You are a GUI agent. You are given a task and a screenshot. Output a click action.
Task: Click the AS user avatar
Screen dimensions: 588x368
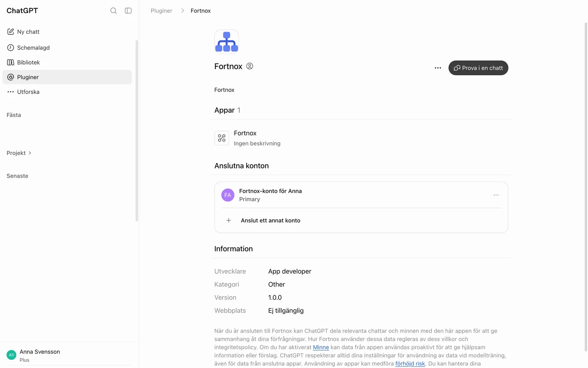pyautogui.click(x=11, y=355)
